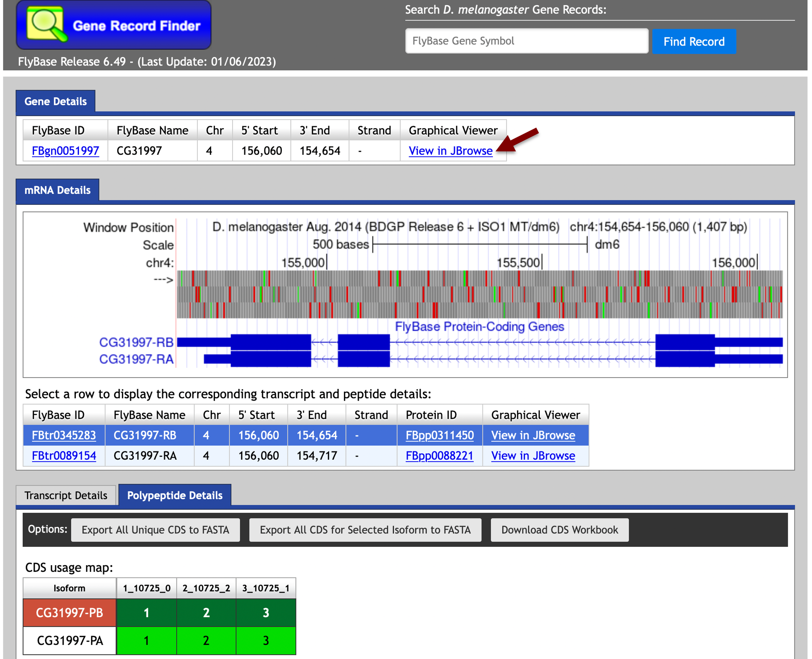Viewport: 812px width, 659px height.
Task: Open View in JBrowse for CG31997-RA row
Action: pos(533,456)
